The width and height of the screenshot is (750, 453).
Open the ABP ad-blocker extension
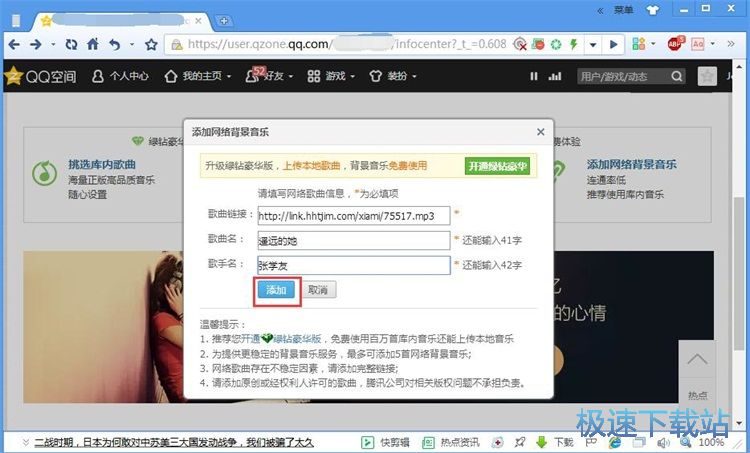(676, 44)
